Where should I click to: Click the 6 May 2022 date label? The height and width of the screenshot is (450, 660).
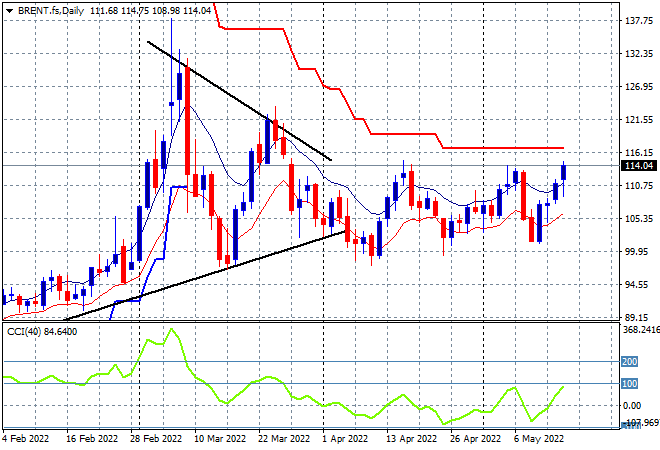tap(539, 439)
